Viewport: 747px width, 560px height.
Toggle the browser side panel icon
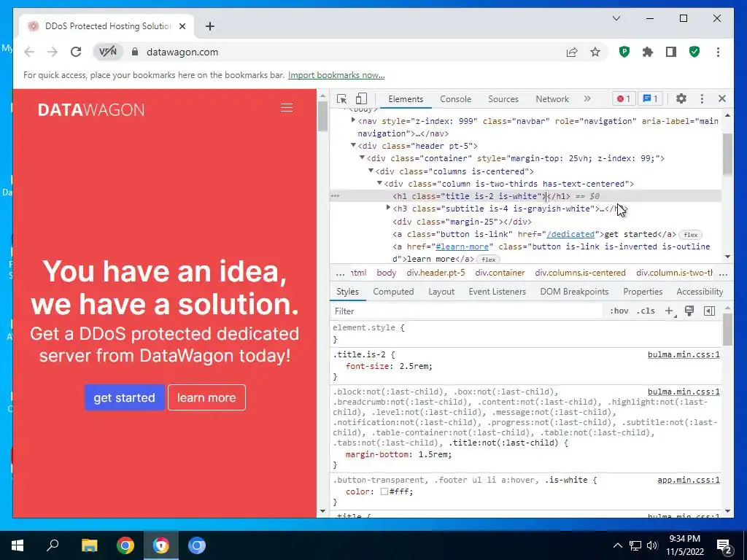[671, 52]
